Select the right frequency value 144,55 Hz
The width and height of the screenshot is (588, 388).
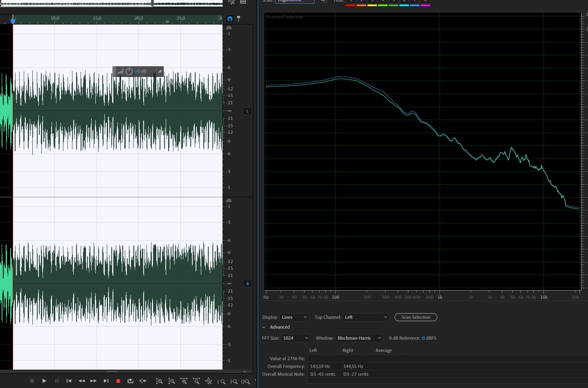click(x=353, y=366)
